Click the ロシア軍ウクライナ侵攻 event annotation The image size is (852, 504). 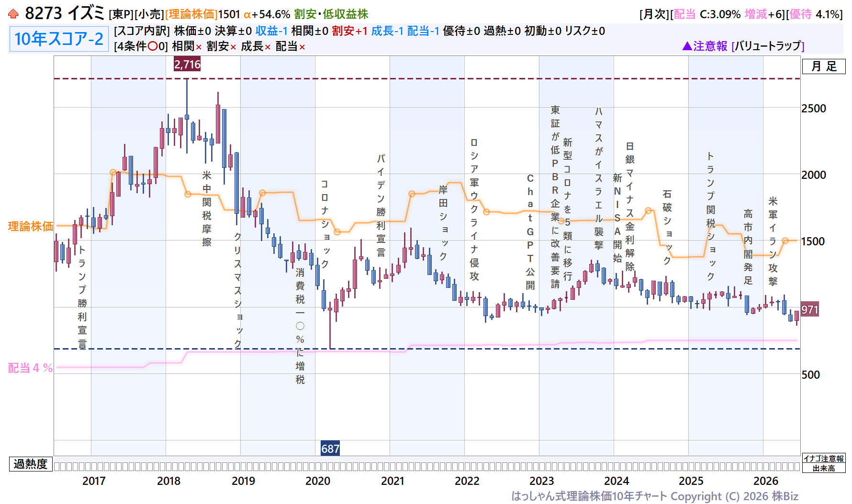pos(474,209)
